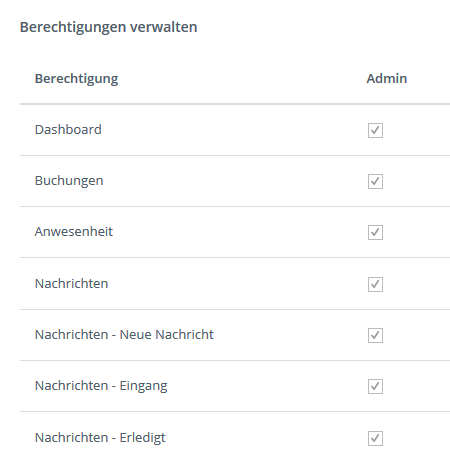Click the word "Eingang" in the row label

coord(143,386)
